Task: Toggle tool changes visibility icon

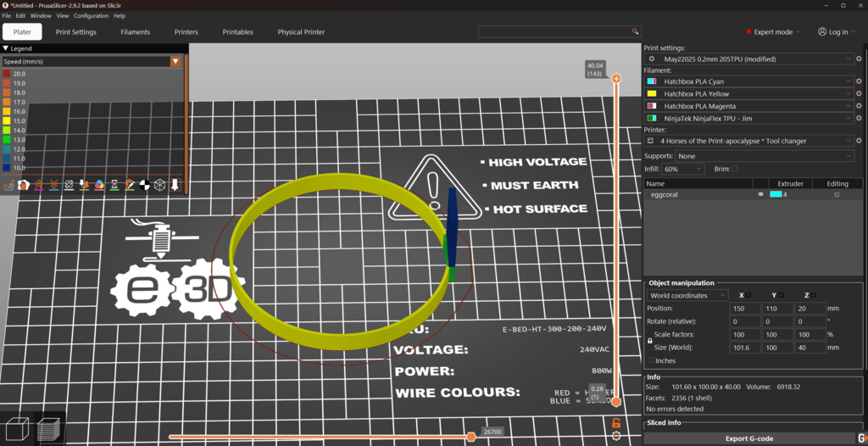Action: click(84, 185)
